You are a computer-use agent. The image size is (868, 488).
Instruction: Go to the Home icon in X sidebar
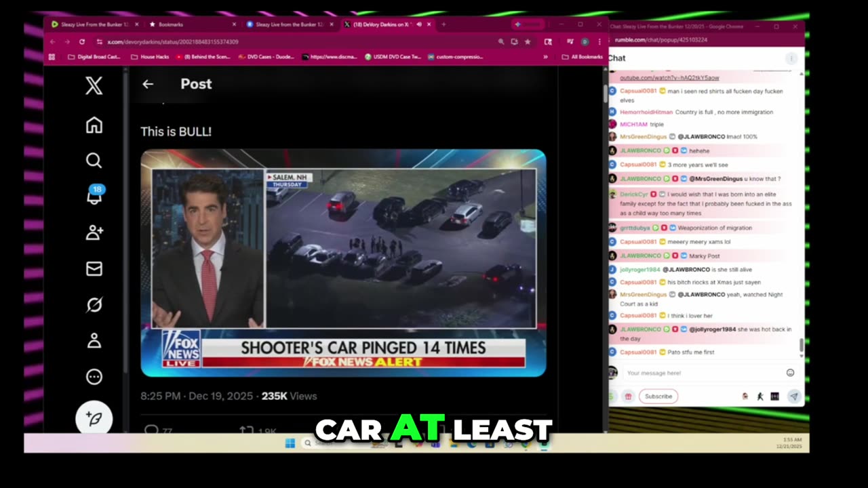(x=94, y=125)
